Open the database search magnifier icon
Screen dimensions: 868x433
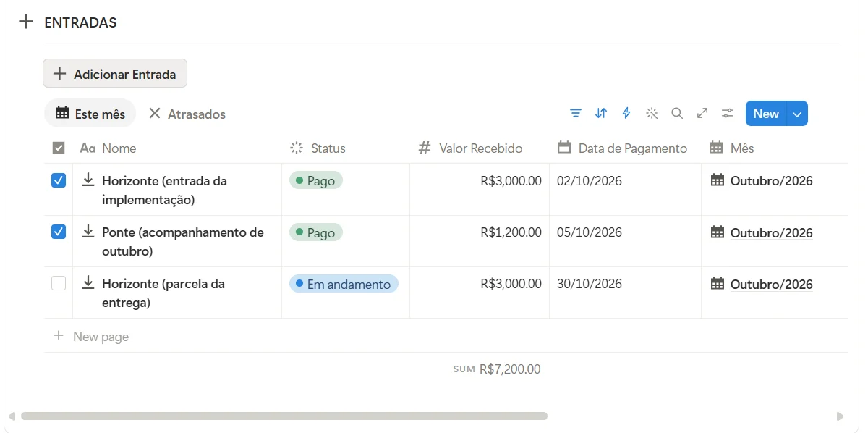(x=677, y=113)
